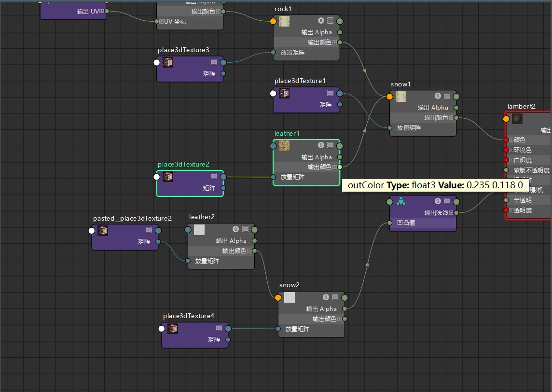Click 输出 Alpha output port on leather1
The width and height of the screenshot is (552, 392).
click(x=340, y=157)
